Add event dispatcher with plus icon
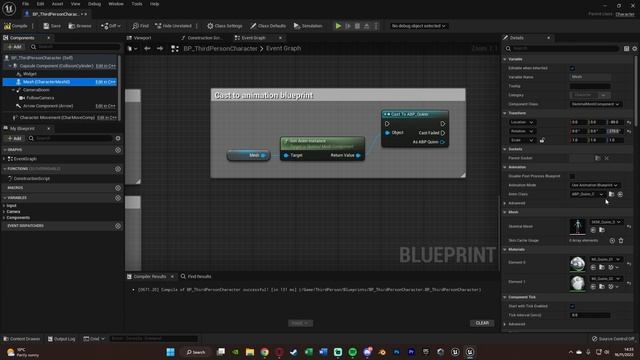This screenshot has width=640, height=360. point(118,226)
